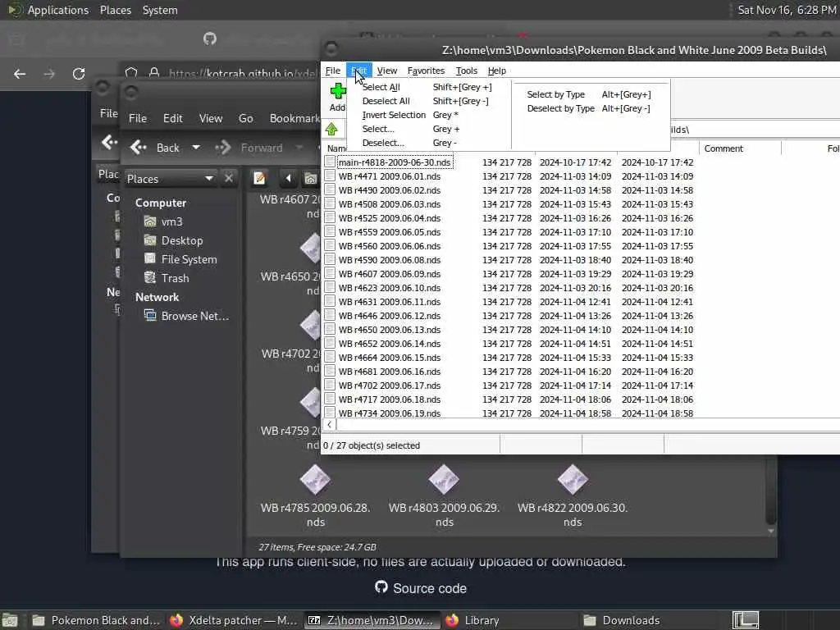This screenshot has height=630, width=840.
Task: Click the left path arrow in the file manager location bar
Action: pos(288,178)
